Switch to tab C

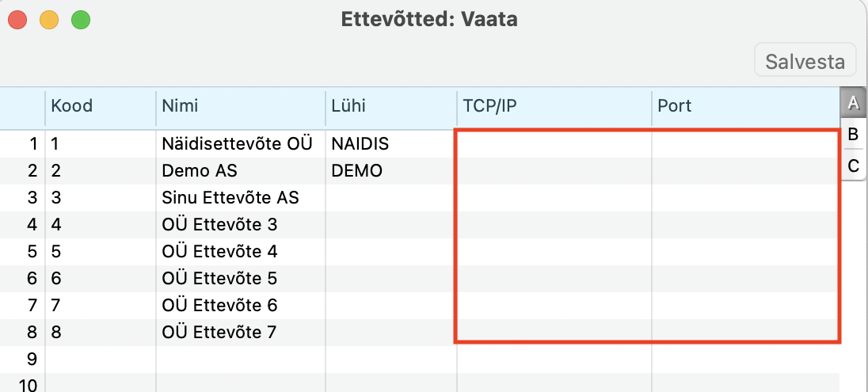[x=853, y=166]
